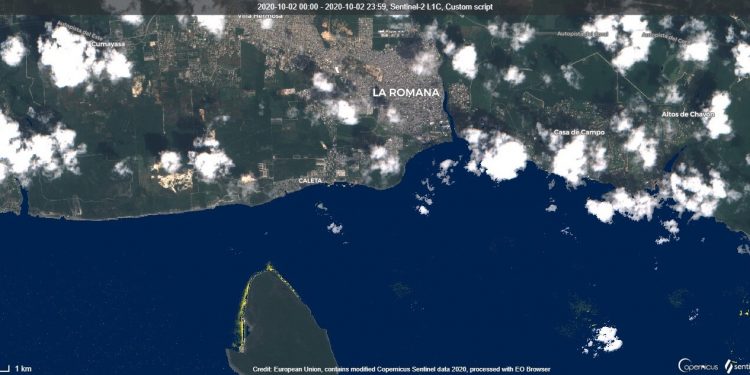Click the Villa Hermosa map label

point(260,16)
